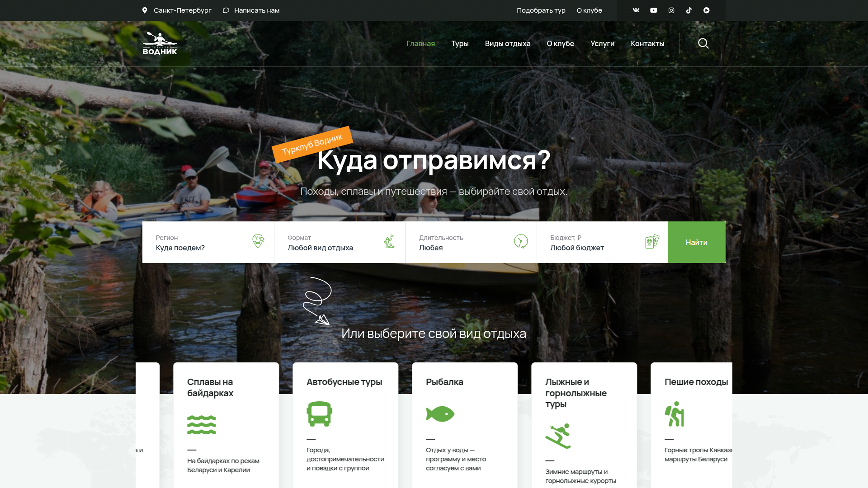Click the orange Турклуб Водник badge
This screenshot has height=488, width=868.
pyautogui.click(x=312, y=144)
